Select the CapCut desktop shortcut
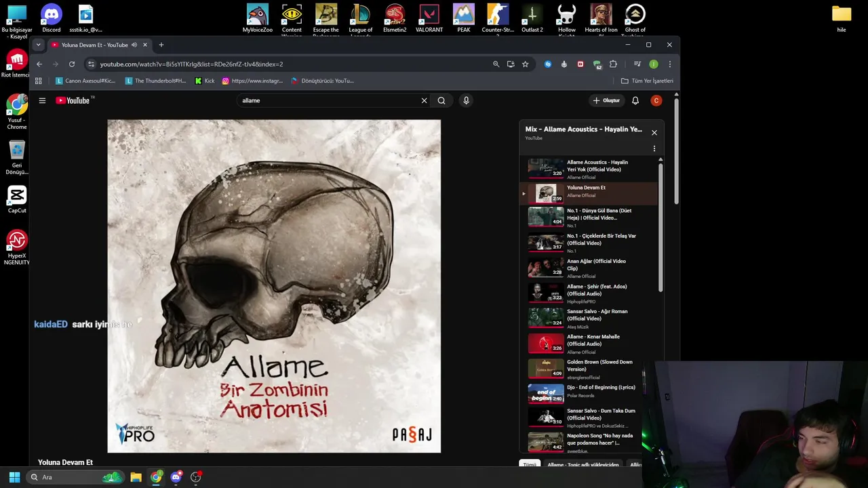The height and width of the screenshot is (488, 868). pyautogui.click(x=17, y=200)
